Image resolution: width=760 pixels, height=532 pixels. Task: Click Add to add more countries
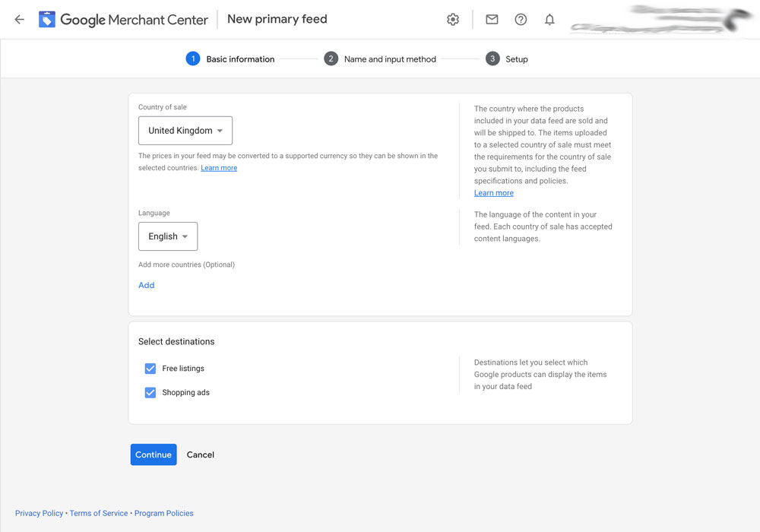click(147, 285)
